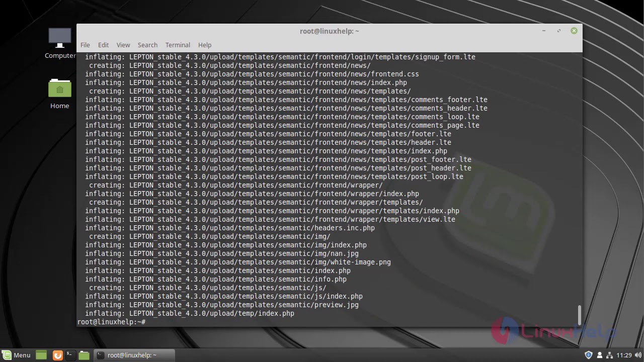Open the Home folder desktop icon
This screenshot has height=362, width=644.
click(x=59, y=94)
